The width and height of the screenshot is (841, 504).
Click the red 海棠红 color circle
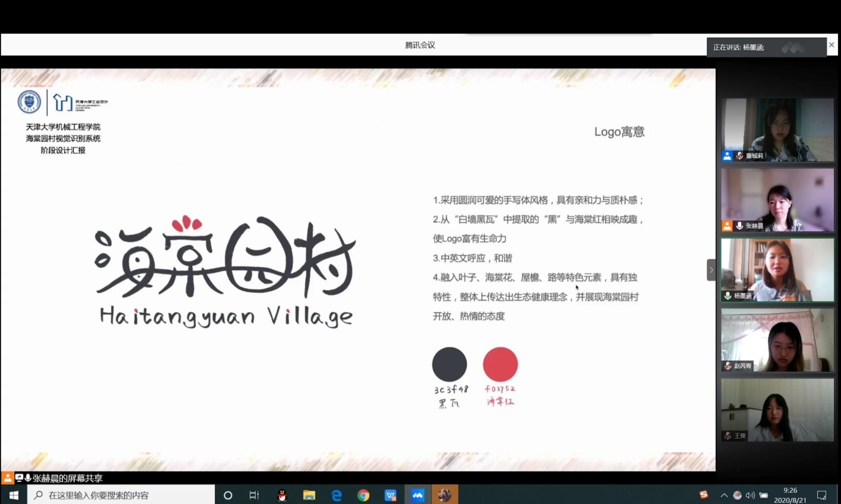coord(500,364)
